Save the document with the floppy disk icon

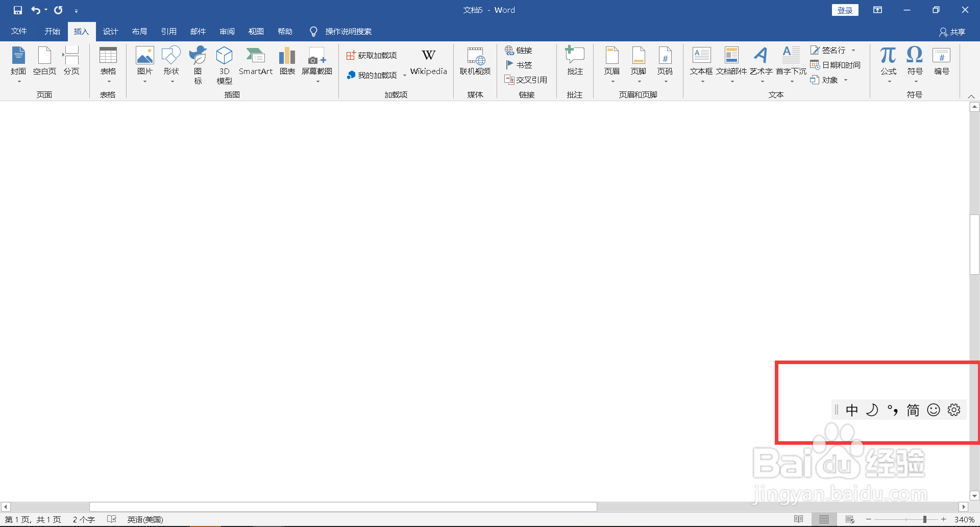click(x=18, y=10)
